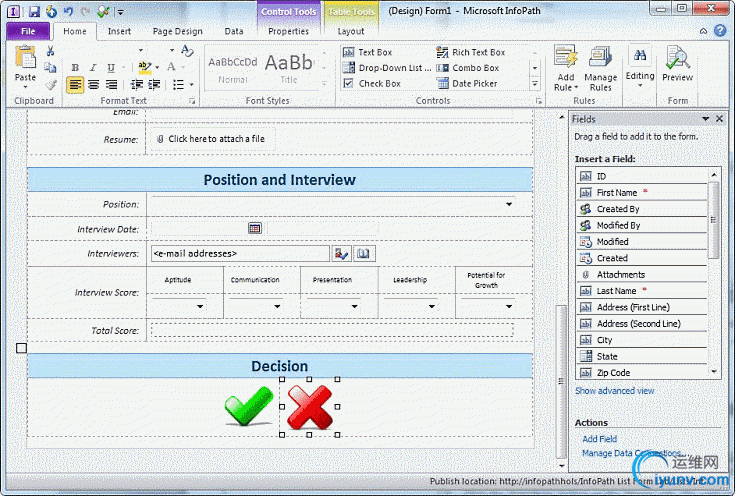Image resolution: width=735 pixels, height=496 pixels.
Task: Open the Control Tools Properties tab
Action: (x=288, y=31)
